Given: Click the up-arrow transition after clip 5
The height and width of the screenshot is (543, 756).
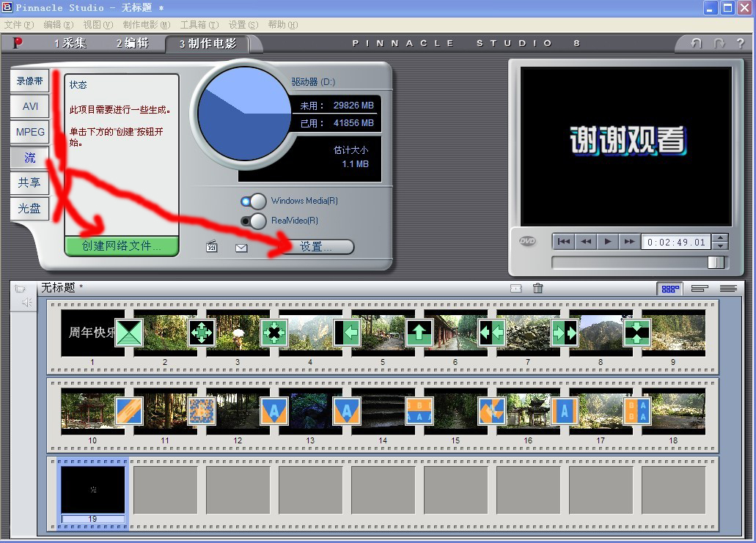Looking at the screenshot, I should coord(419,333).
